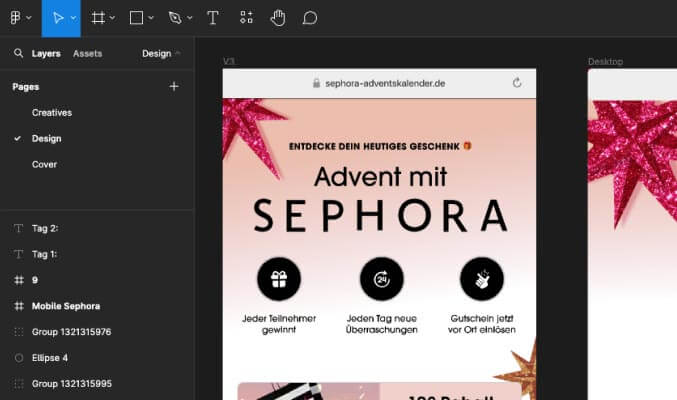677x400 pixels.
Task: Select the Mobile Sephora frame layer
Action: pos(66,306)
